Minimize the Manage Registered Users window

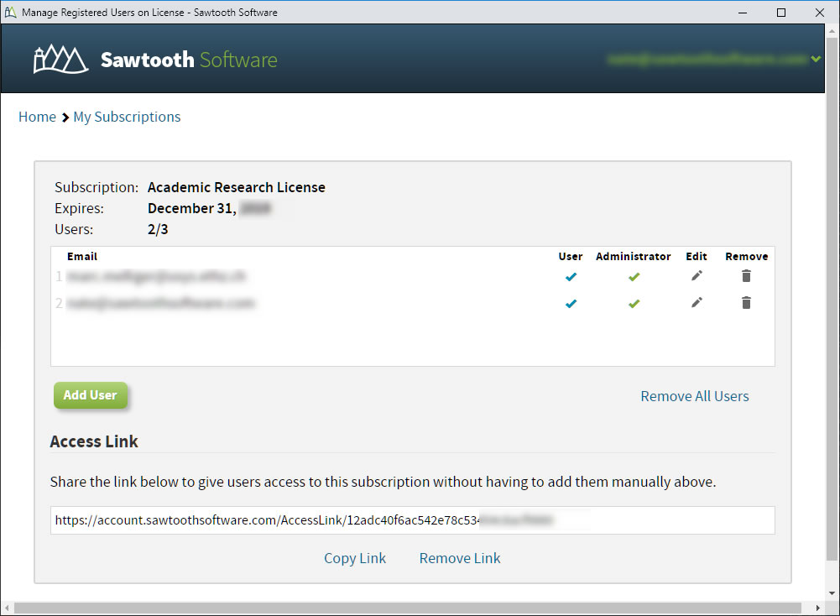[x=743, y=13]
